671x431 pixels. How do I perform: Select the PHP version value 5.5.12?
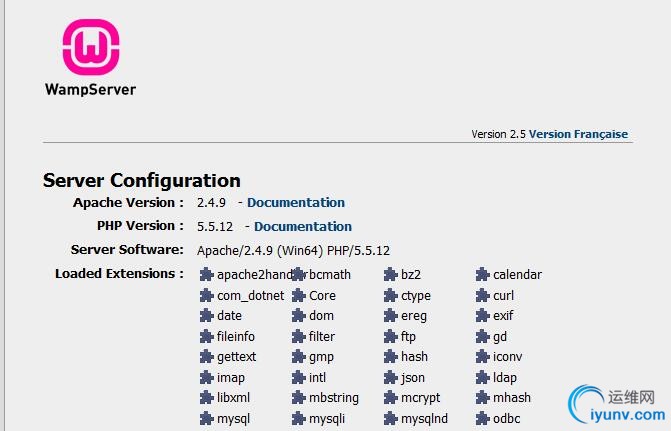pos(215,226)
